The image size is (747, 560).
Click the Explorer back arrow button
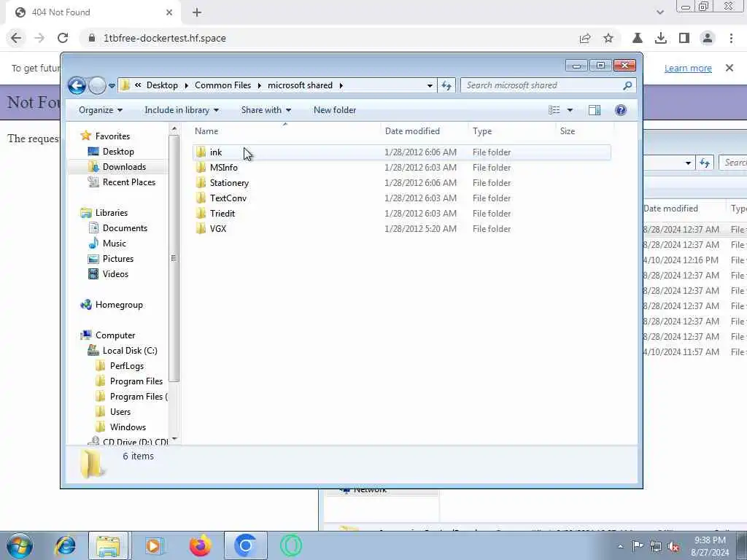(x=77, y=86)
